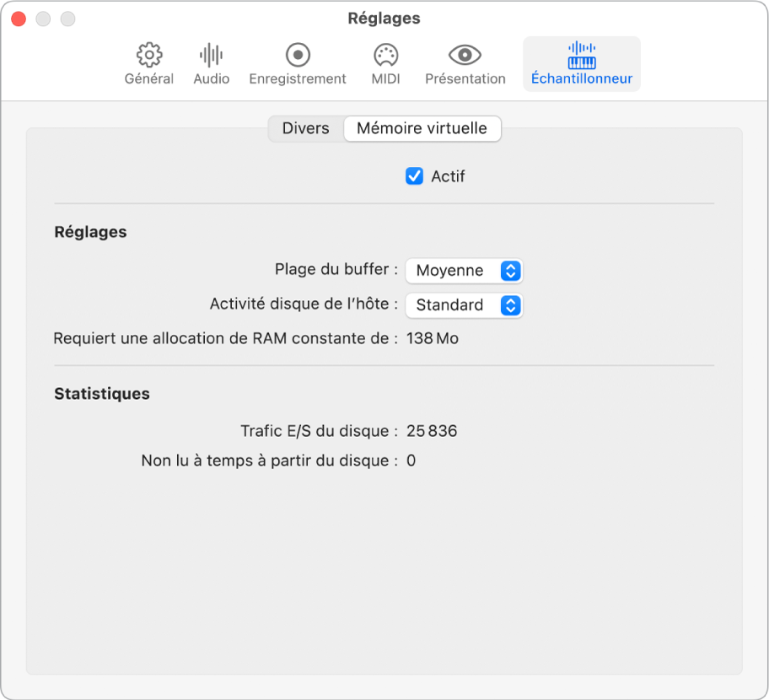Click the 25 836 disk traffic value
The image size is (769, 700).
tap(432, 431)
